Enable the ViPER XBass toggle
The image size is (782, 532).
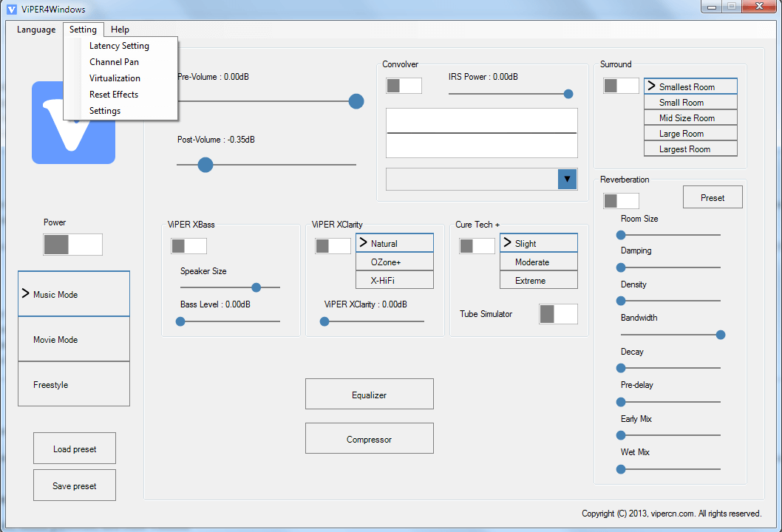(188, 246)
